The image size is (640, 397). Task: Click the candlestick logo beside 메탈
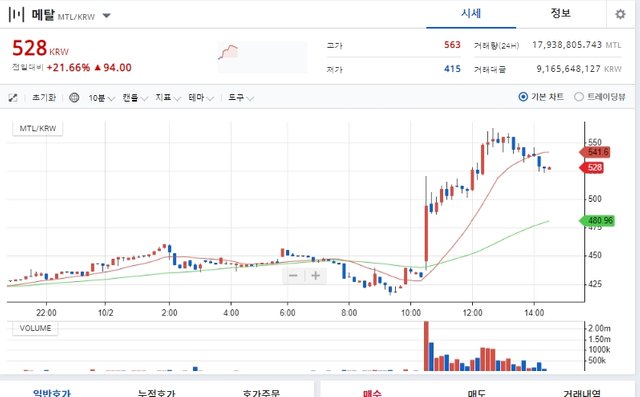point(16,15)
